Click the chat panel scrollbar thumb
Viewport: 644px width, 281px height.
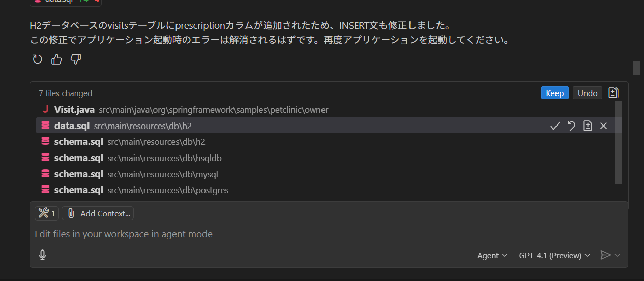coord(636,68)
